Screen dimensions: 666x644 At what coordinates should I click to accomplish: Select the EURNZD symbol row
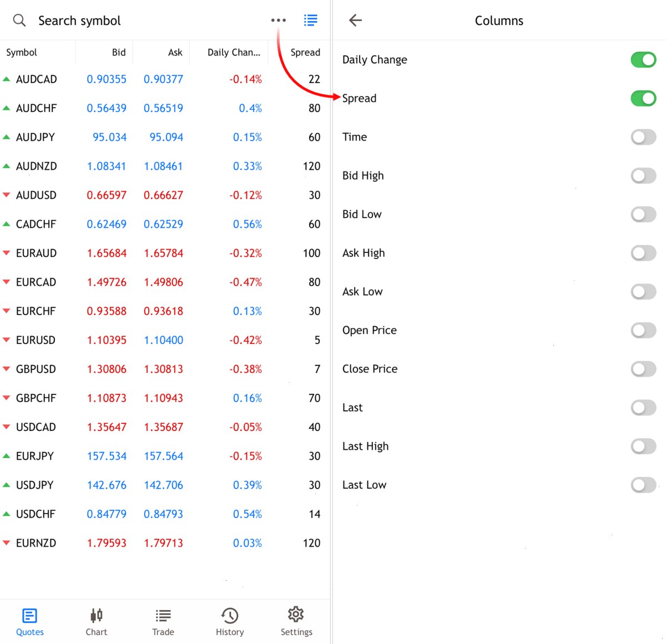point(165,543)
